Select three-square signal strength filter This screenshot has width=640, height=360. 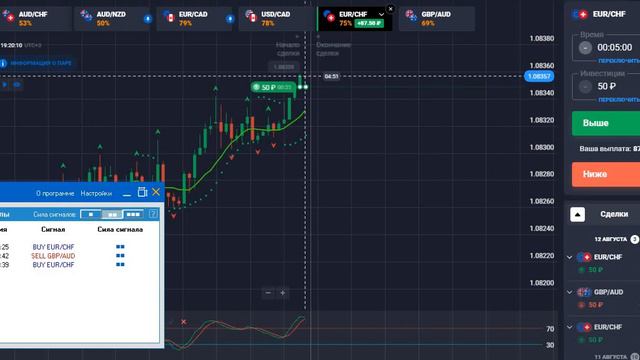(x=133, y=214)
